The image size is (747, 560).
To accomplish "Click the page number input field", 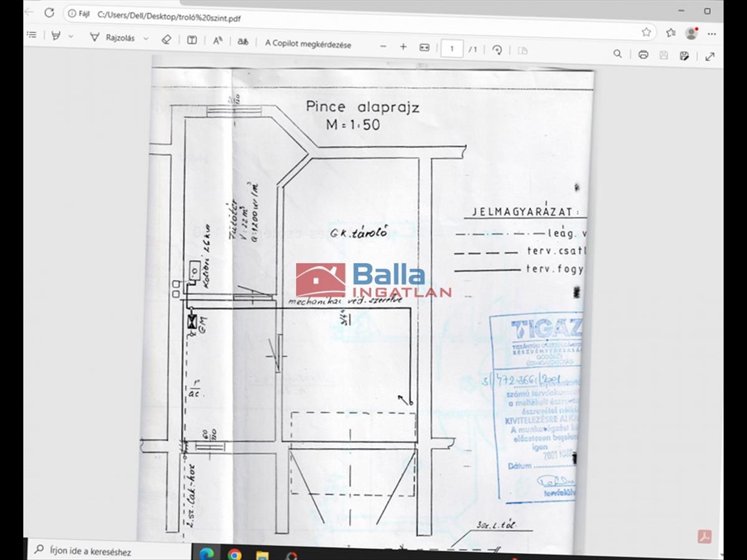I will (x=452, y=49).
